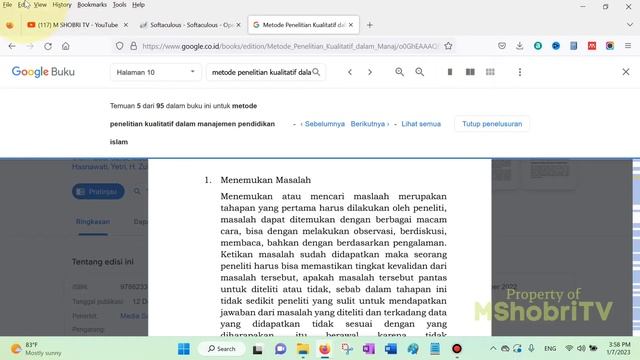Reload the current page
The image size is (640, 360).
click(x=48, y=46)
